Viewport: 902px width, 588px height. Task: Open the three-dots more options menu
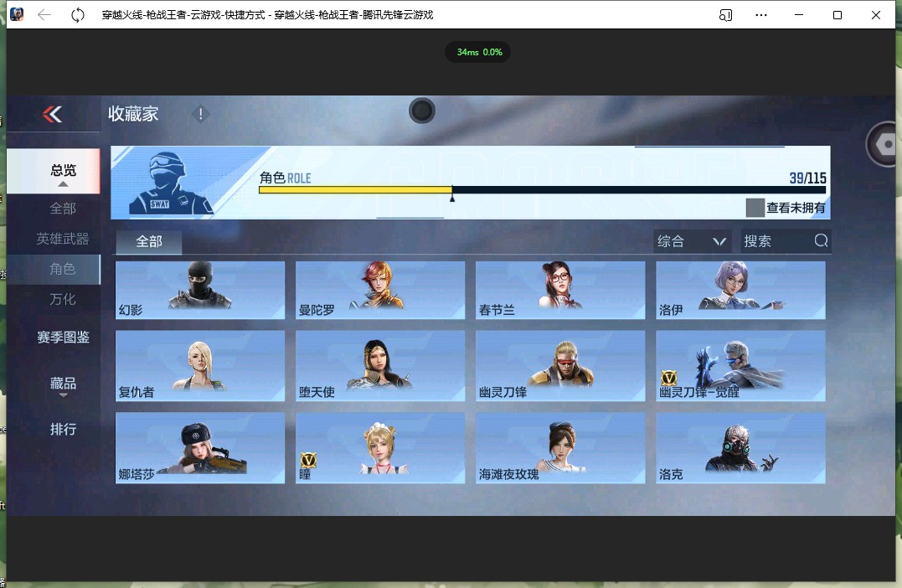point(761,15)
